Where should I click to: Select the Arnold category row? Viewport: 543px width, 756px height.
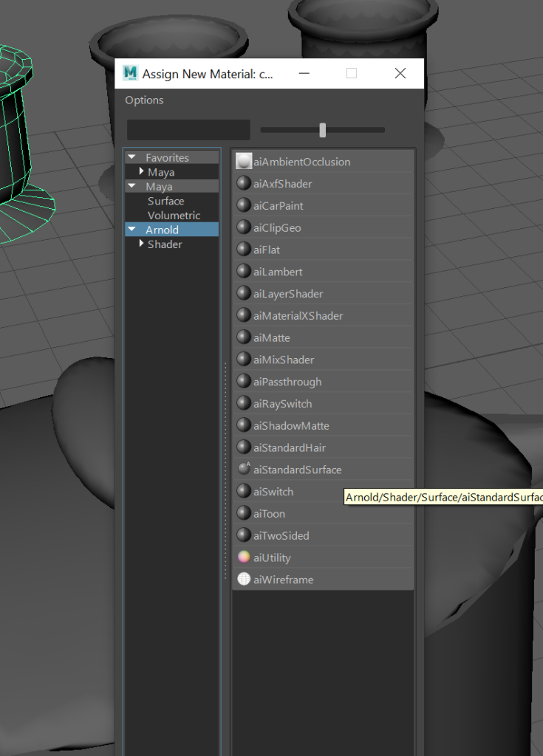coord(172,230)
